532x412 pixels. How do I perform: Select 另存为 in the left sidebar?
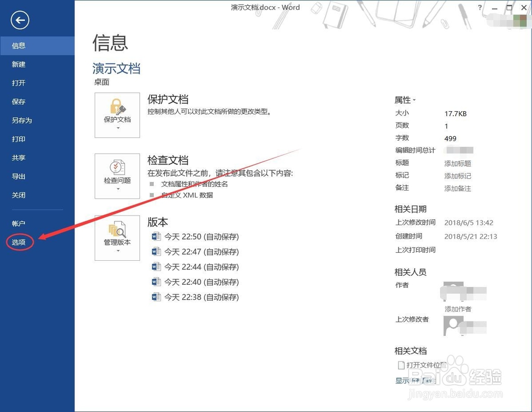pos(37,120)
